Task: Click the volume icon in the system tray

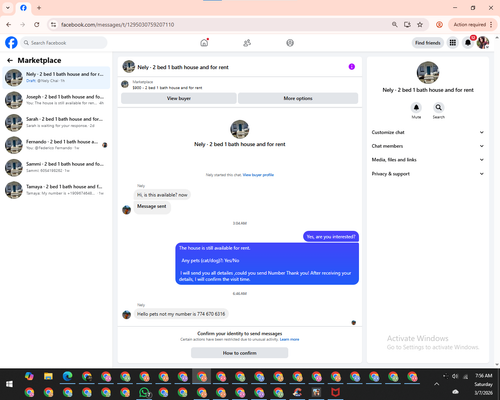Action: tap(455, 376)
